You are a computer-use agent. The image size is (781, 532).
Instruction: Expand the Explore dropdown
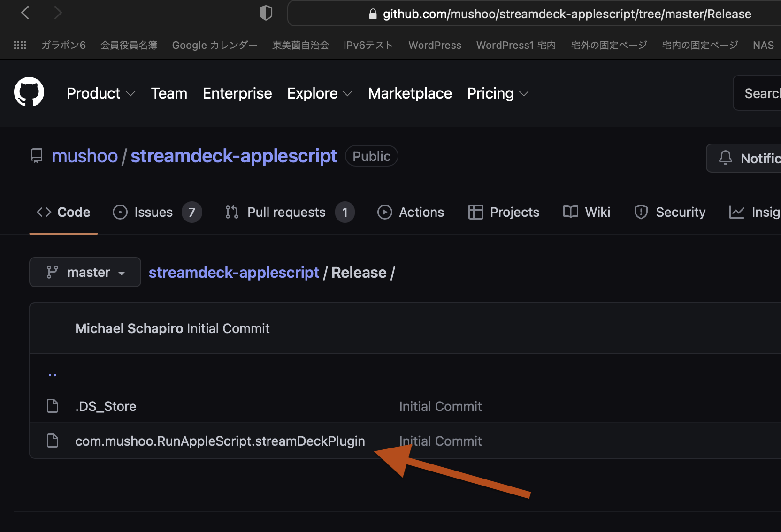point(320,93)
